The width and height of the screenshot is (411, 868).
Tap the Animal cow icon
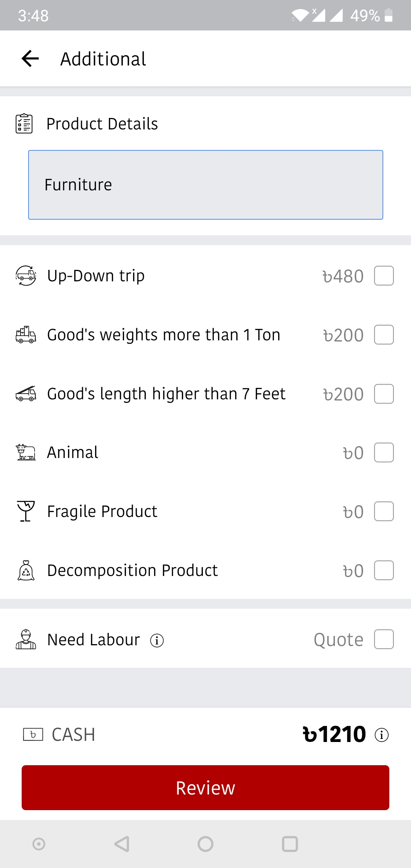click(26, 452)
